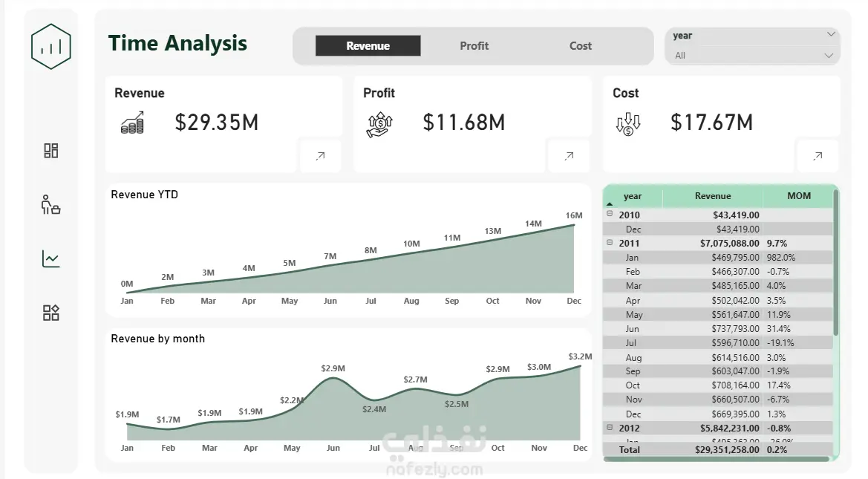Click the Cost card arrow icon

(x=818, y=156)
